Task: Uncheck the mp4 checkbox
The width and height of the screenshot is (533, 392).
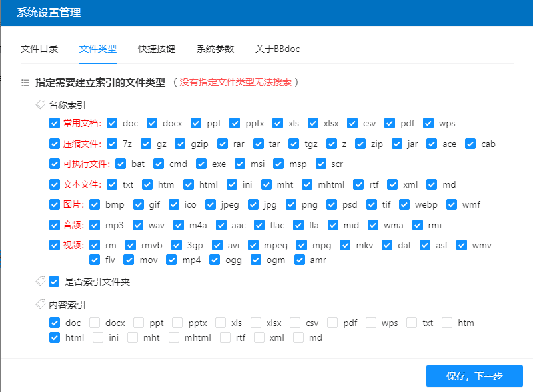Action: [x=171, y=260]
